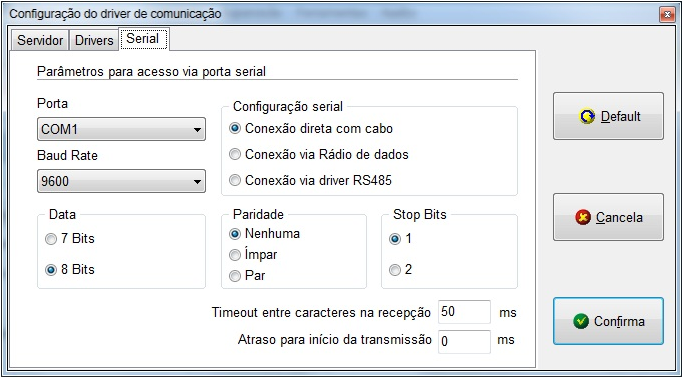The height and width of the screenshot is (377, 682).
Task: Switch to the Servidor tab
Action: 40,40
